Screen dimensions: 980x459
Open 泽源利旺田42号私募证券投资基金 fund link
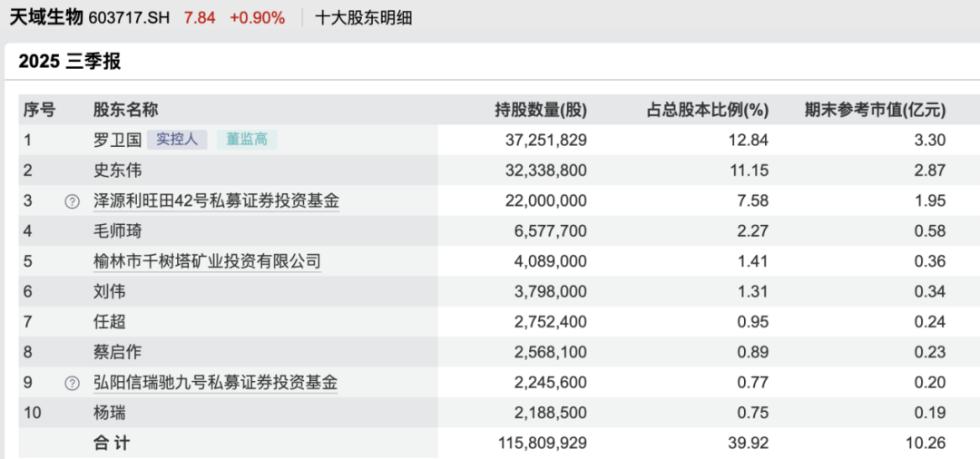coord(216,201)
